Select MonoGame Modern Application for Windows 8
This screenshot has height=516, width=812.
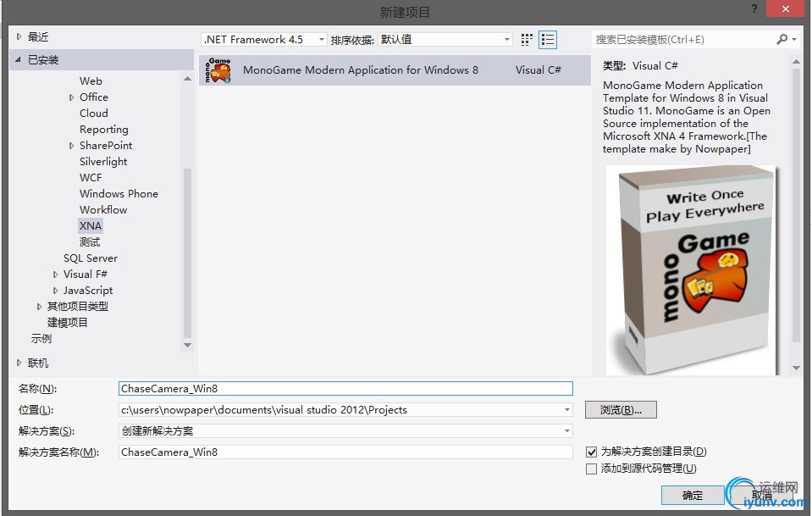click(x=395, y=70)
